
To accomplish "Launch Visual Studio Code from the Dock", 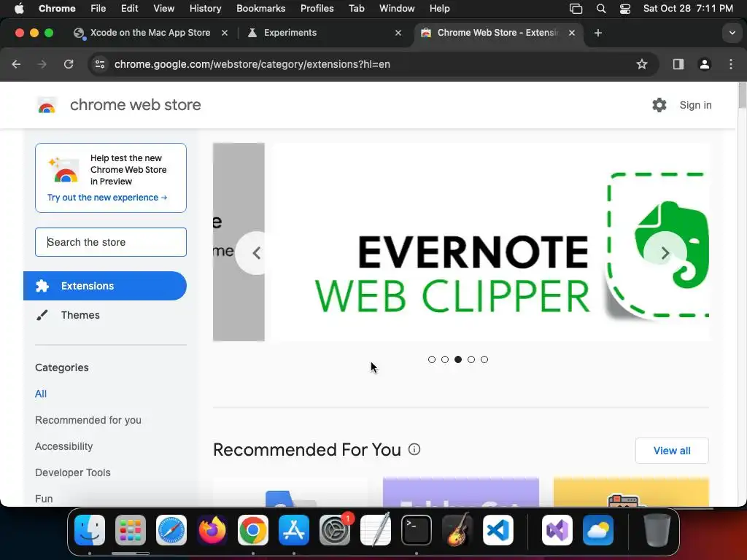I will [498, 530].
